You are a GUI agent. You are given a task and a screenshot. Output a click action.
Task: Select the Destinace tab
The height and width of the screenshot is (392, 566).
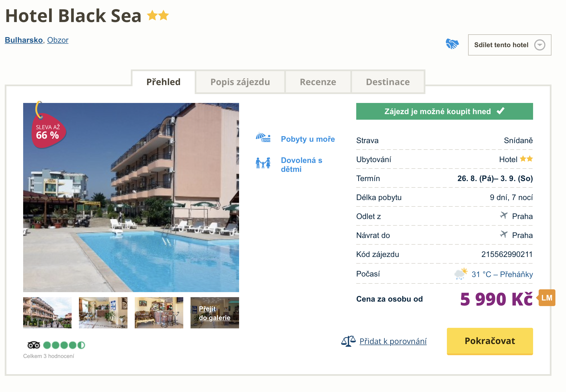pyautogui.click(x=387, y=82)
